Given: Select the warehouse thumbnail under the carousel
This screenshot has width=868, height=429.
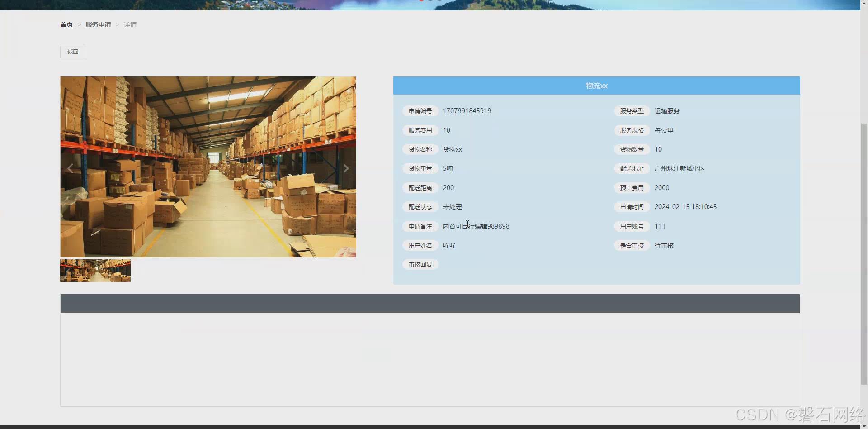Looking at the screenshot, I should pyautogui.click(x=95, y=271).
